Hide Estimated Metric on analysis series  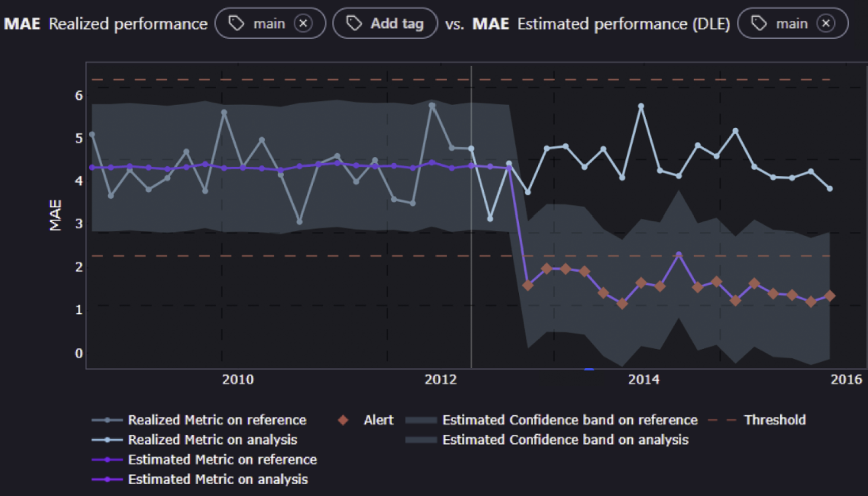click(217, 479)
